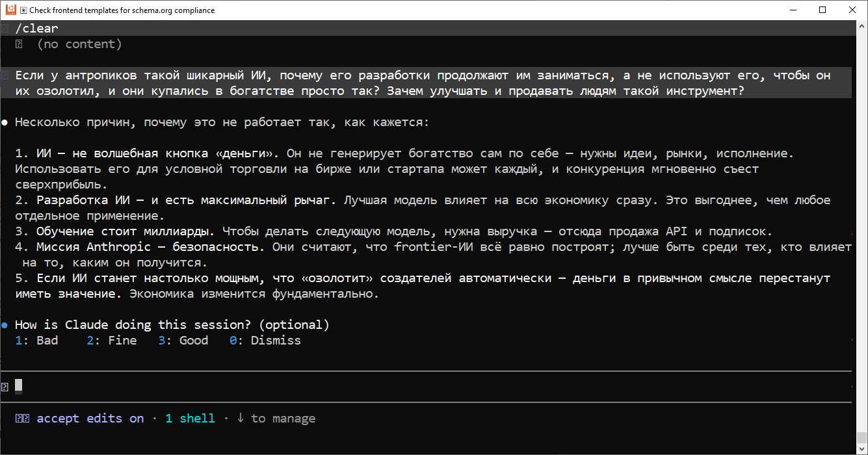Click the highlighted Russian user question starting 'Если у антропиков'

tap(426, 83)
